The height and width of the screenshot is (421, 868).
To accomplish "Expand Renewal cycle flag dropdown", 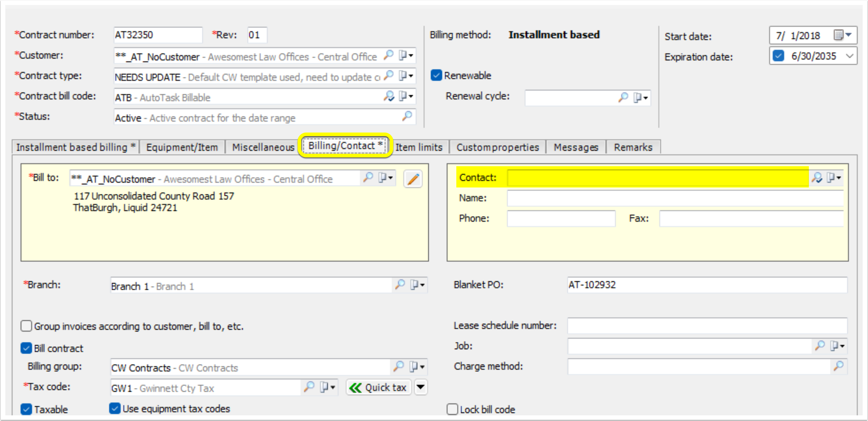I will 641,97.
